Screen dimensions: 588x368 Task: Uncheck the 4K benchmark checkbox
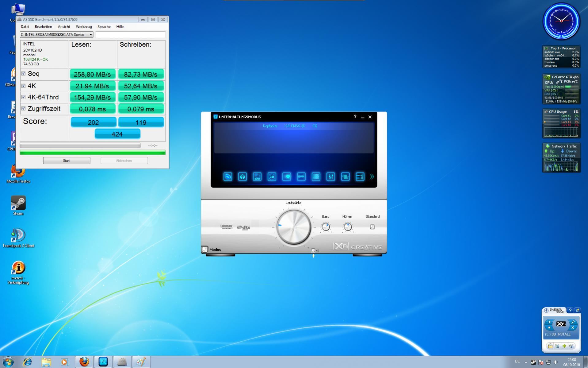[23, 86]
